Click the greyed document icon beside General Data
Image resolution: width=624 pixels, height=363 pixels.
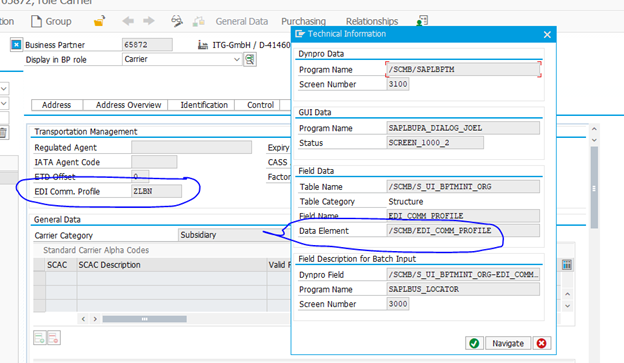click(x=199, y=21)
